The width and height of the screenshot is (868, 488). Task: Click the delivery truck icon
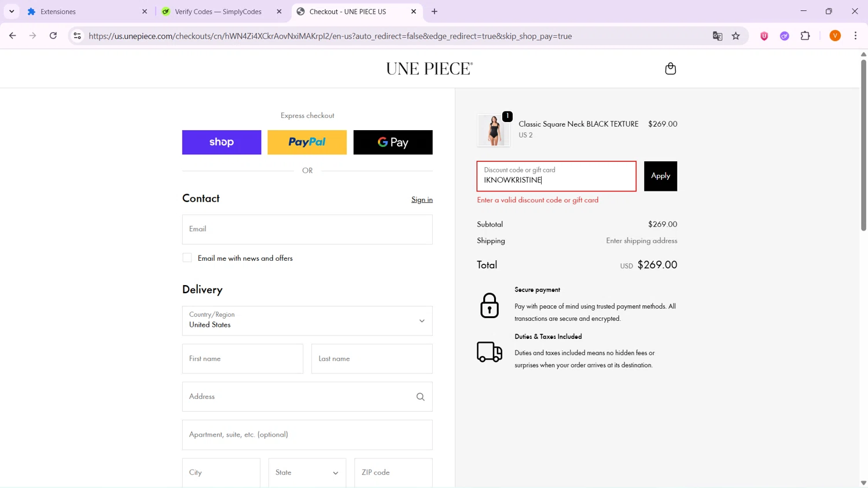coord(490,352)
